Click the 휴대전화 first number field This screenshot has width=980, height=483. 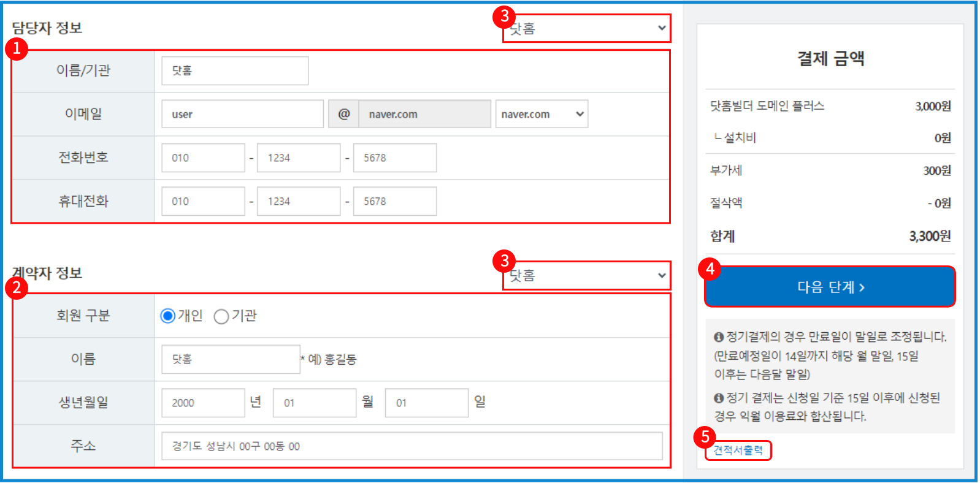[x=203, y=202]
